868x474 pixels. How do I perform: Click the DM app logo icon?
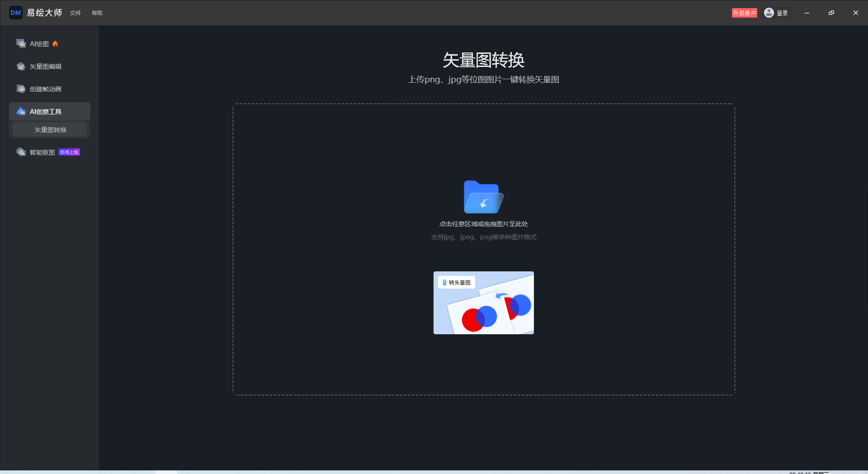click(16, 13)
